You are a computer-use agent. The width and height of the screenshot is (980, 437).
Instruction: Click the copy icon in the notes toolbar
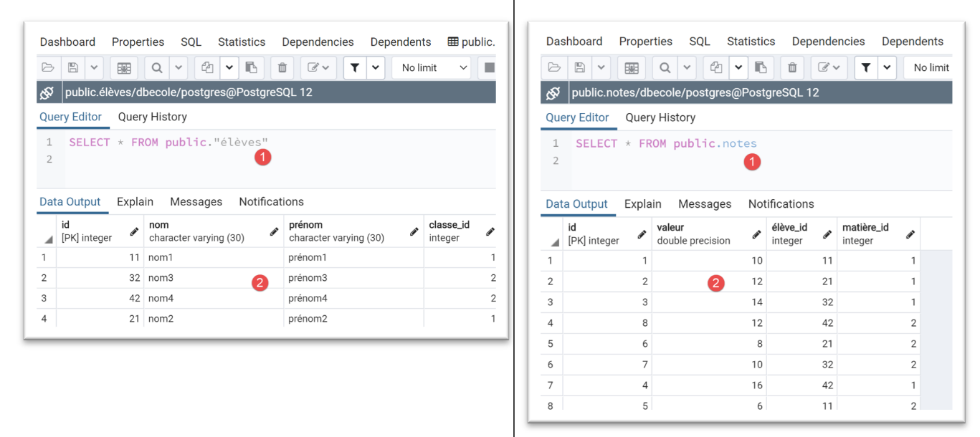pos(715,68)
